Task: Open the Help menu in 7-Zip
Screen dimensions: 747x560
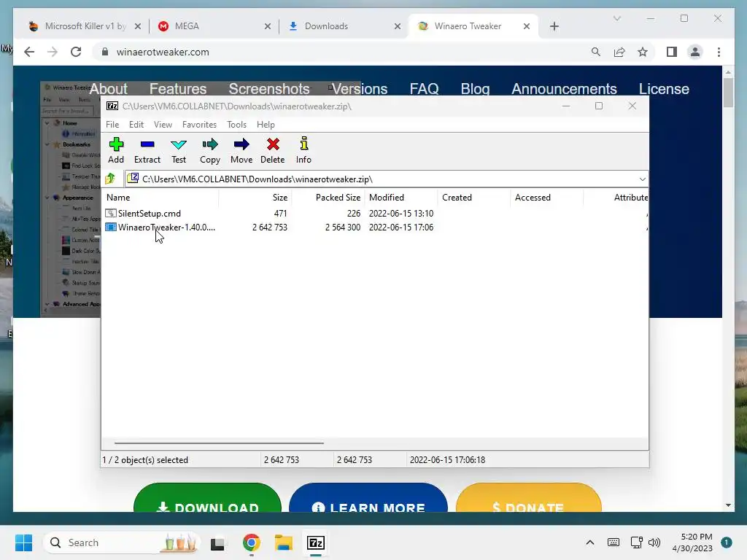Action: [266, 124]
